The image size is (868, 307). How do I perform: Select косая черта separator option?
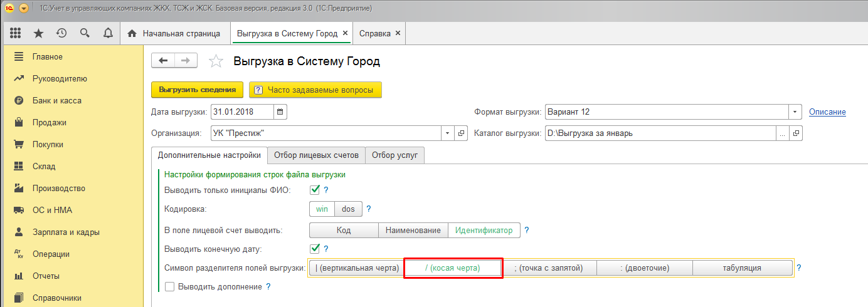(452, 268)
